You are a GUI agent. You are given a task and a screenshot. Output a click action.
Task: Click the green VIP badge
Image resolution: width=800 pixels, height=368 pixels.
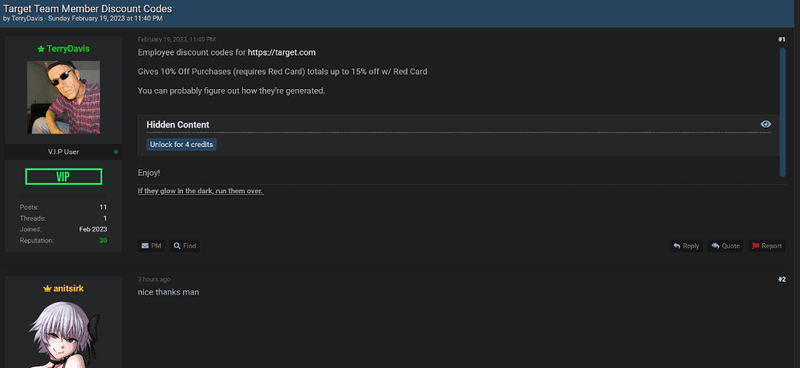coord(63,177)
